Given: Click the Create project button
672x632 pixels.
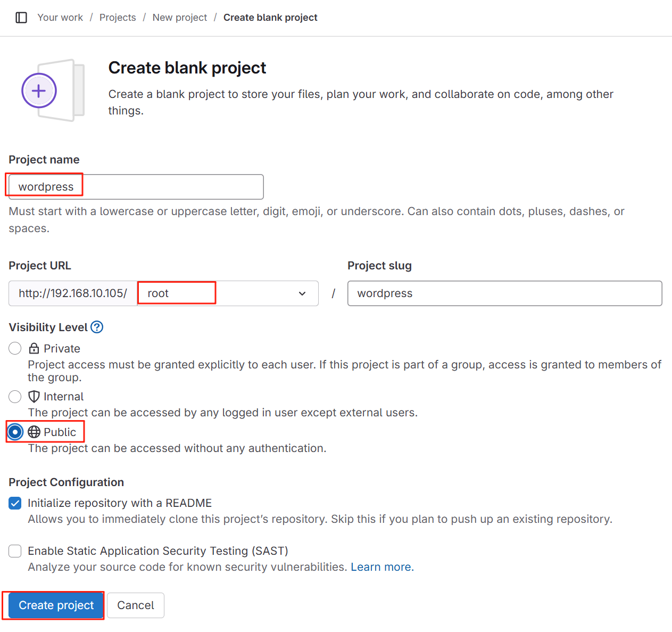Looking at the screenshot, I should pos(56,605).
